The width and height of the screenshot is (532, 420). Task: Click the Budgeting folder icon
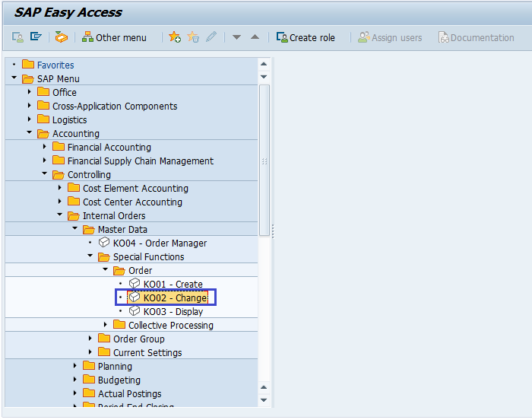tap(89, 379)
